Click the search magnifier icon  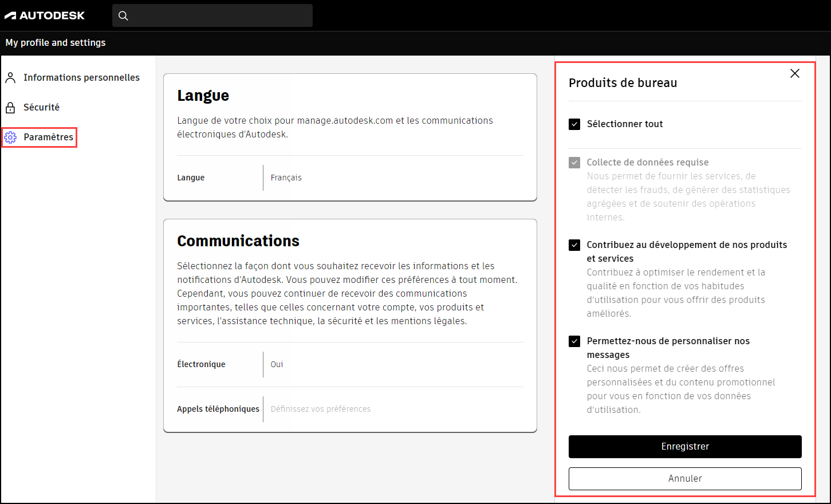[x=123, y=15]
